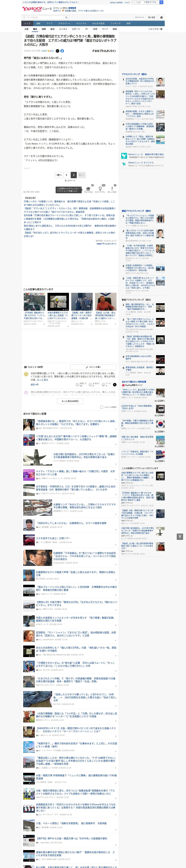Open the related article about 大屋根リング護岸崩れる
This screenshot has height=868, width=186.
(69, 203)
